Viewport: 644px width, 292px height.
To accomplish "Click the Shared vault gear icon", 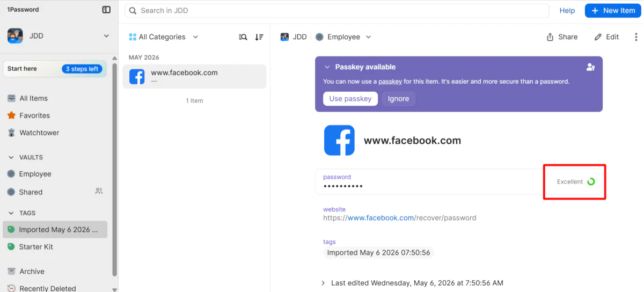I will point(11,192).
